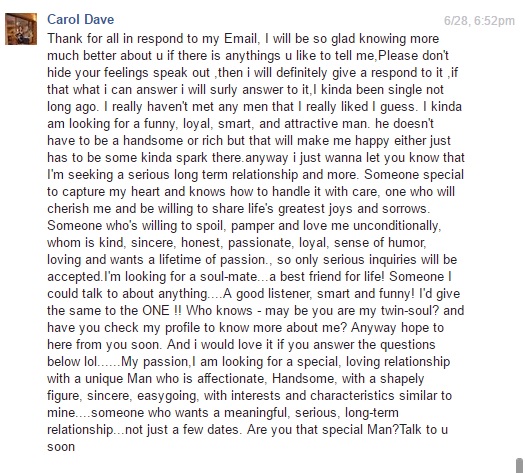Image resolution: width=525 pixels, height=473 pixels.
Task: Click the word 'characteristics' in the message
Action: point(352,396)
